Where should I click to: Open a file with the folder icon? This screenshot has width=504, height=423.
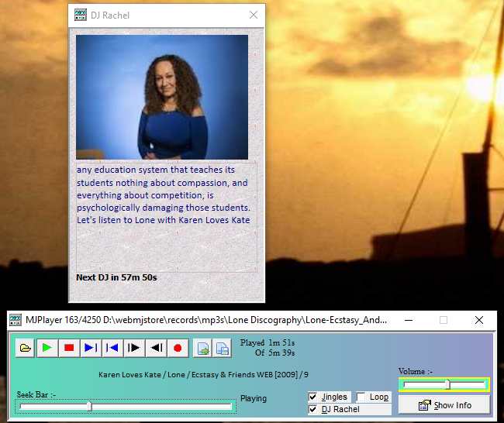pos(25,348)
